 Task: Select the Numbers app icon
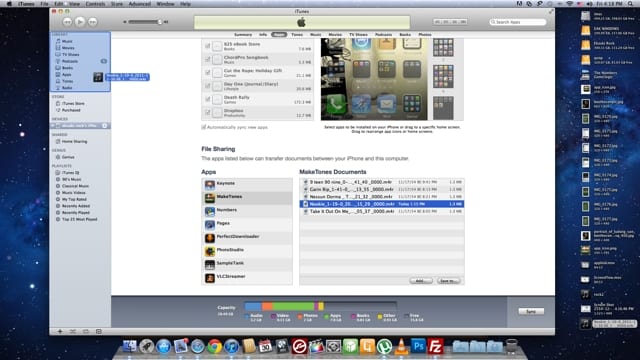(210, 211)
